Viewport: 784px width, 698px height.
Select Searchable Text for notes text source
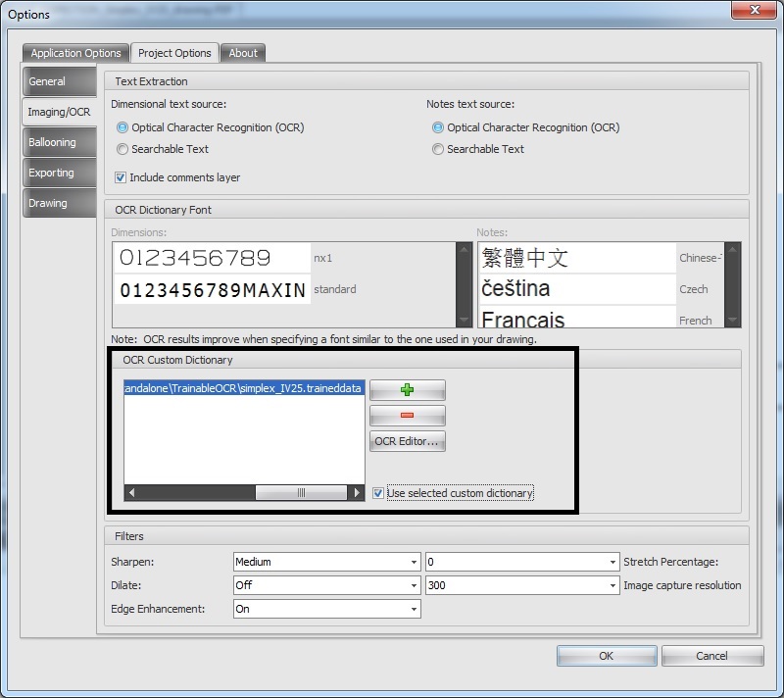[x=438, y=149]
